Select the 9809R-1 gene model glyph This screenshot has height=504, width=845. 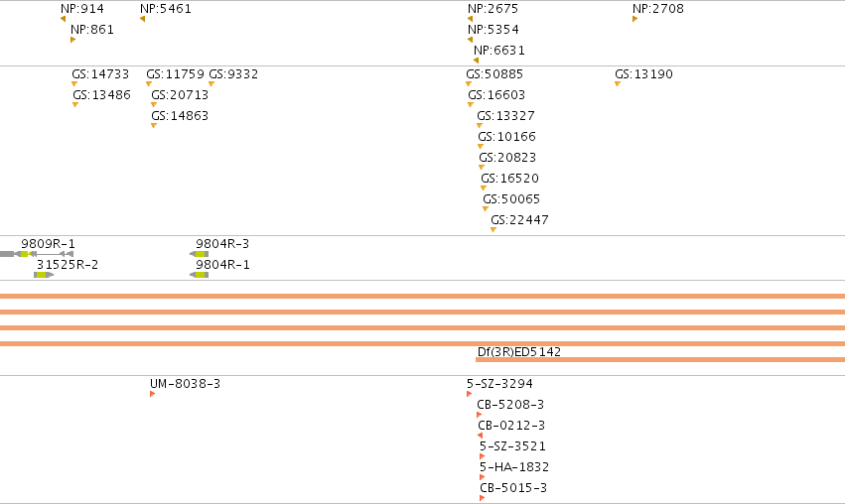click(37, 254)
